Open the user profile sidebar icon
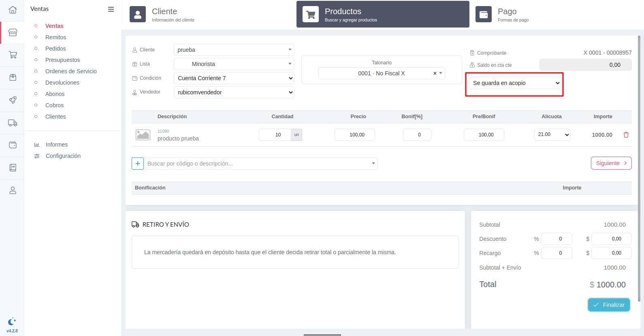This screenshot has width=644, height=336. pyautogui.click(x=13, y=190)
